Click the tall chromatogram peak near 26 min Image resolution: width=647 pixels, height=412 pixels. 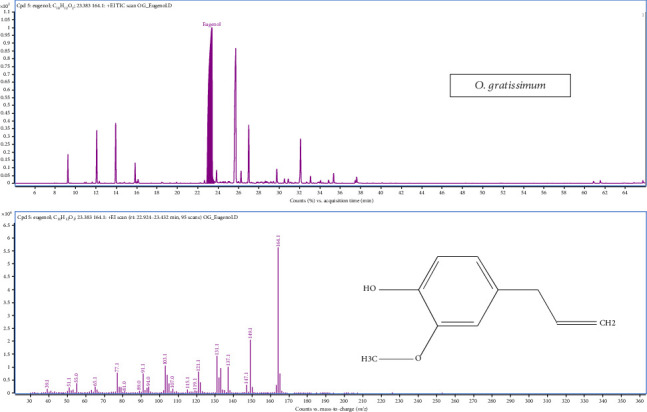coord(236,116)
